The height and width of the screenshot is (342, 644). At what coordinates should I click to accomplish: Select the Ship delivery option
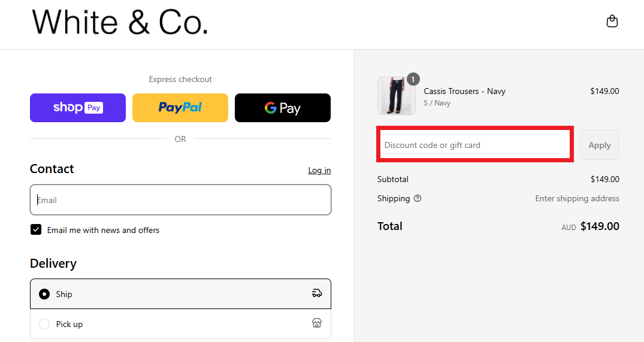point(180,294)
